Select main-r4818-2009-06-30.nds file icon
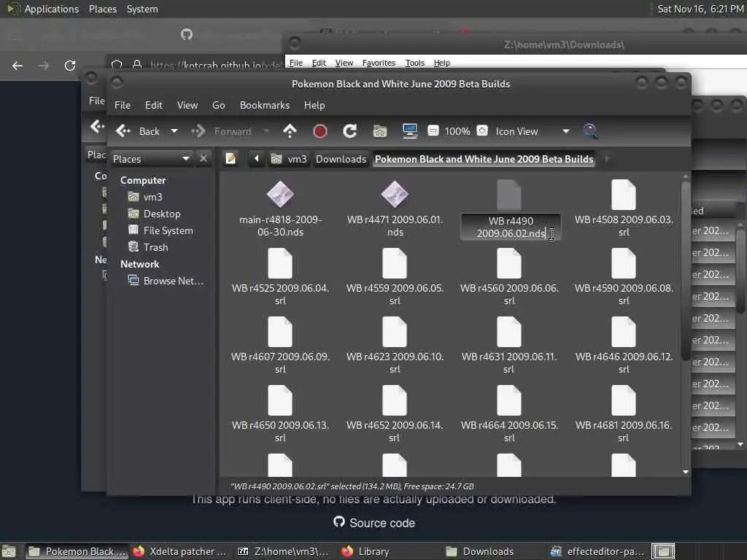Screen dimensions: 747x560 point(280,194)
